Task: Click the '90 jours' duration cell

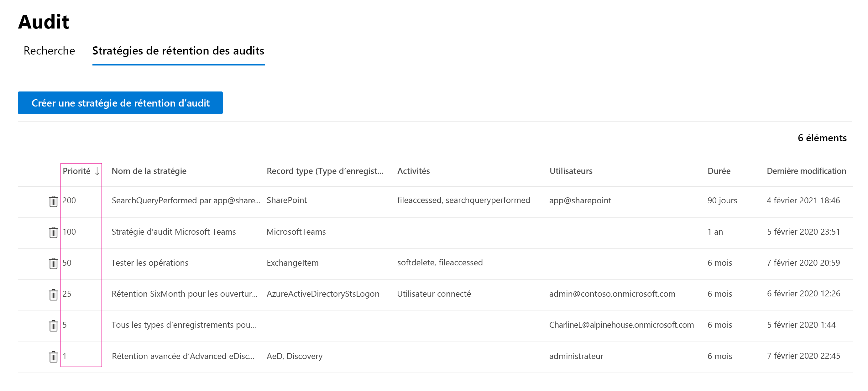Action: (x=722, y=201)
